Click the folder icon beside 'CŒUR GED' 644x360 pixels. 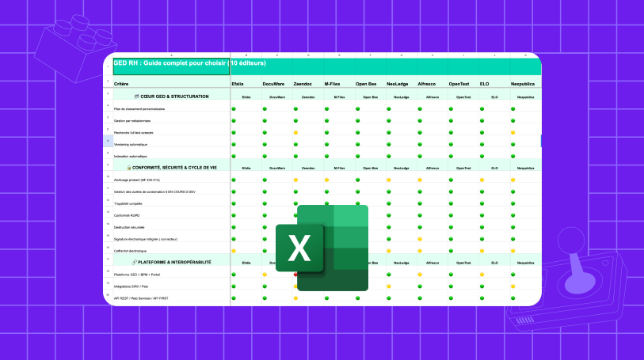137,97
